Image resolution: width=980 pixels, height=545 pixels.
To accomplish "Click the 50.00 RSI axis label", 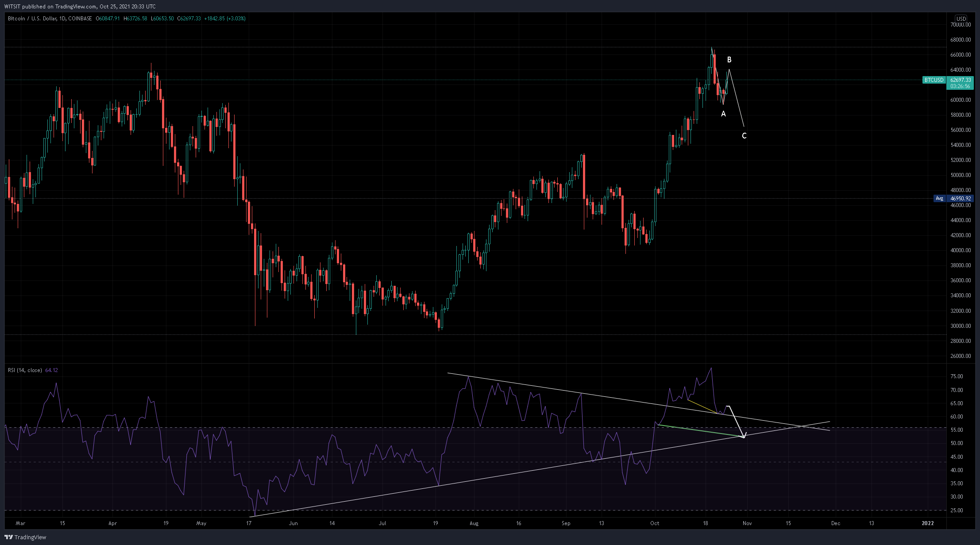I will coord(957,443).
